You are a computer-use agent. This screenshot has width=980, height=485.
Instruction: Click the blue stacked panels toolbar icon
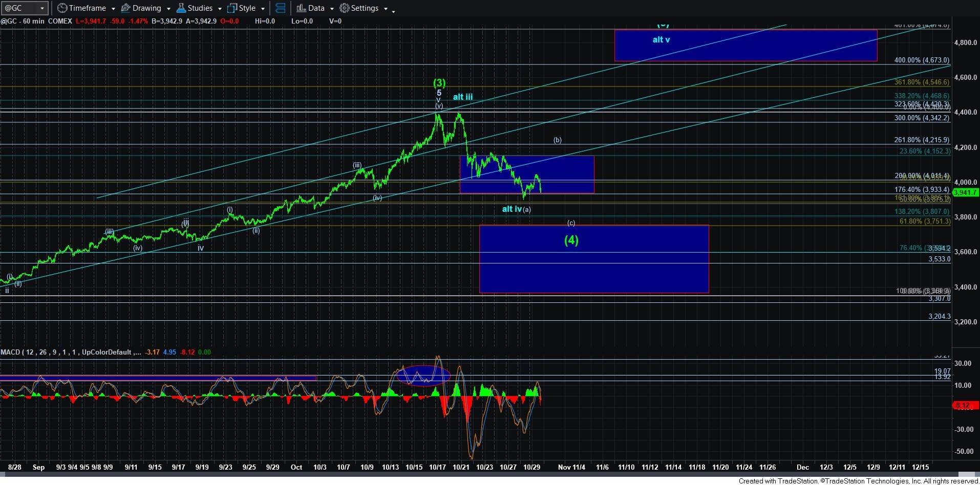point(280,8)
